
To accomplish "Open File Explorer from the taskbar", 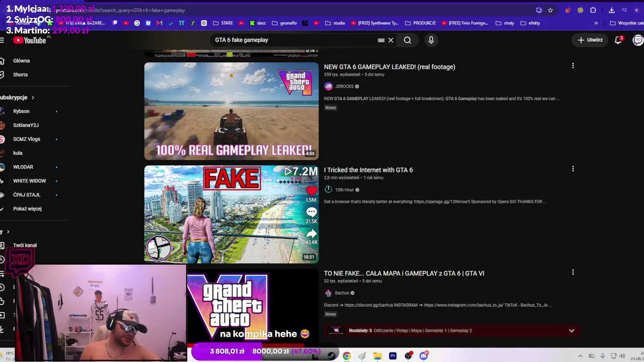I will click(x=377, y=356).
